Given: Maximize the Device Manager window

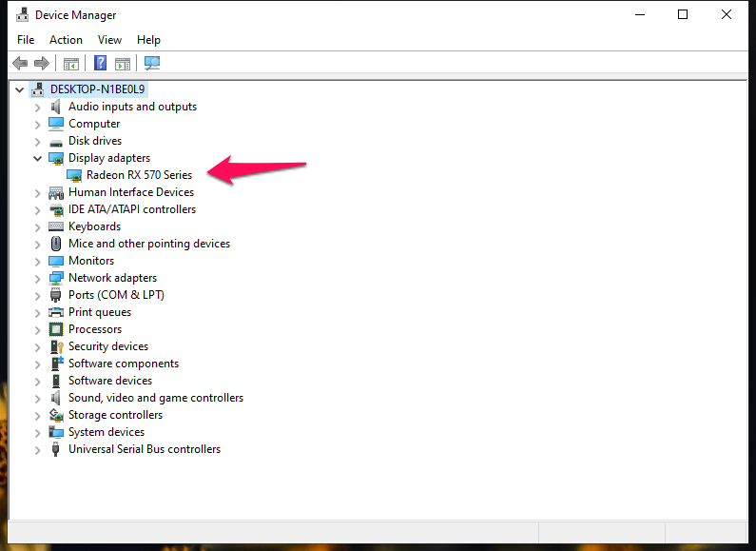Looking at the screenshot, I should 683,15.
